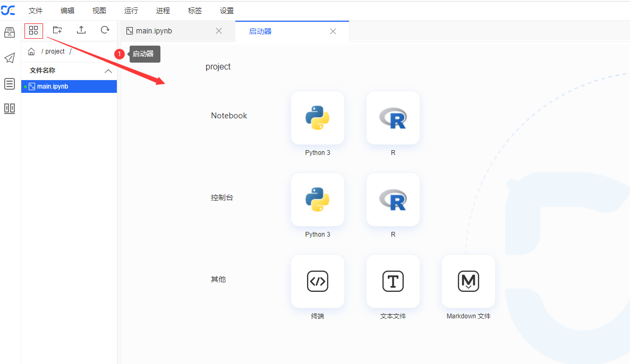Toggle sort order chevron by 文件名称
Screen dimensions: 630x364
[108, 71]
